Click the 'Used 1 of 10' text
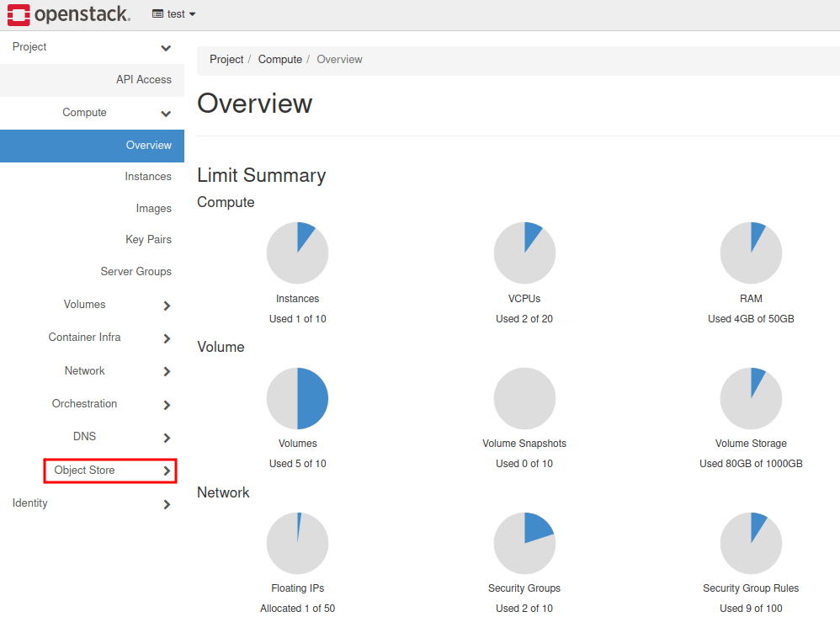The image size is (840, 633). (297, 319)
